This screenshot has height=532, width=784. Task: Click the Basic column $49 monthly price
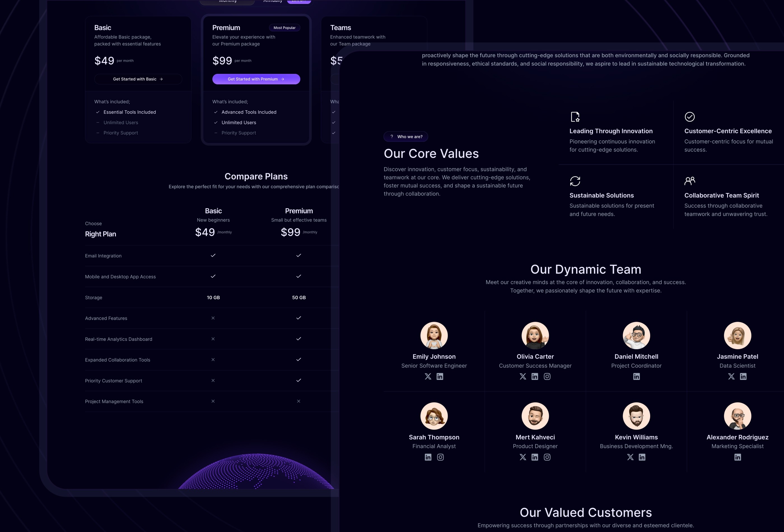tap(213, 232)
